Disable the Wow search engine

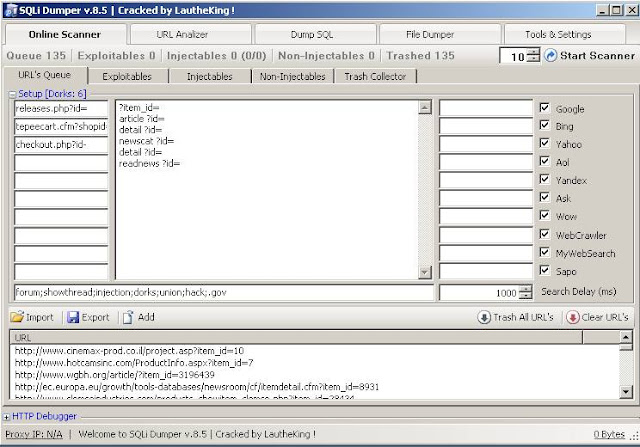click(x=544, y=215)
